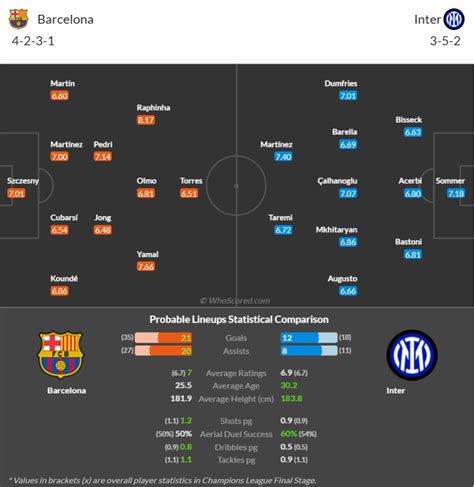Click the Barcelona team name in header
The image size is (474, 487).
[65, 19]
